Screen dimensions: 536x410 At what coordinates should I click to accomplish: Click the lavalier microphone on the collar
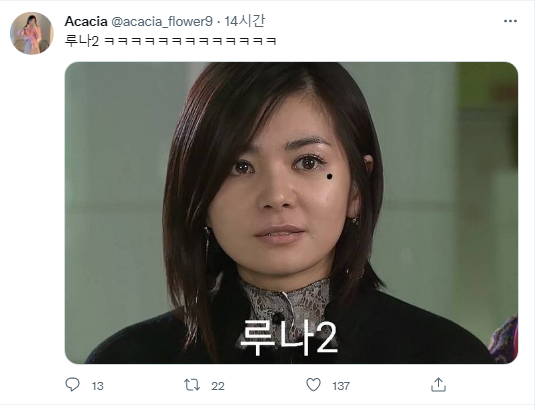(279, 319)
